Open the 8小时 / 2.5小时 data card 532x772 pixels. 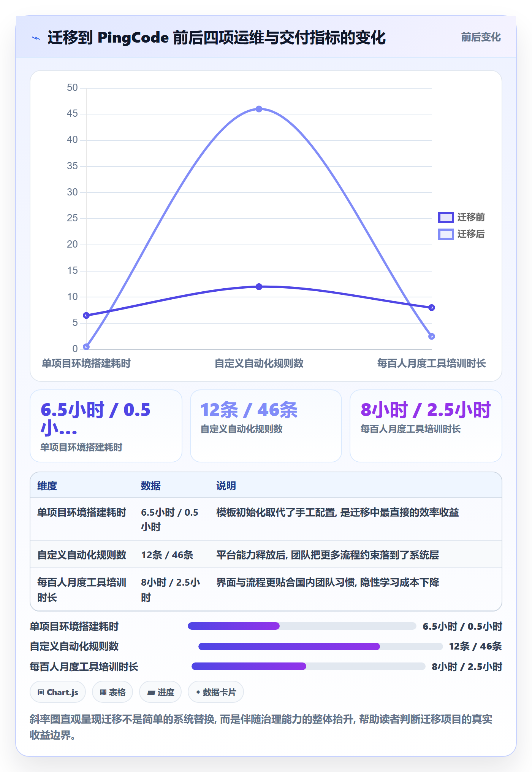(426, 426)
